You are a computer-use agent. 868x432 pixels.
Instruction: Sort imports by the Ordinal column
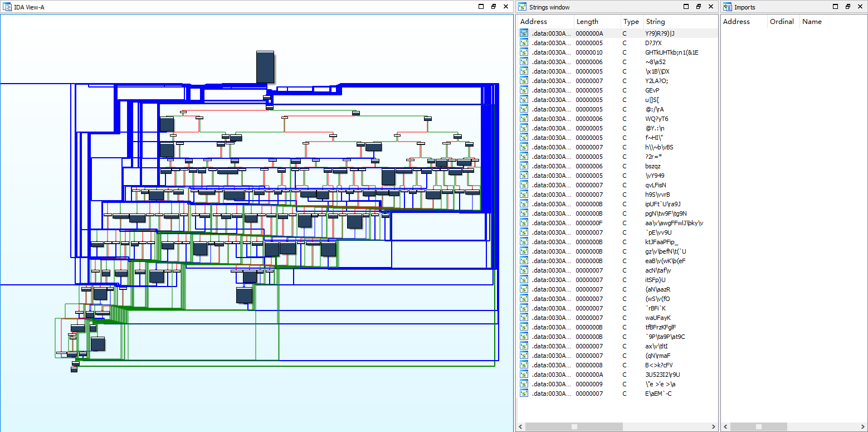pos(781,22)
